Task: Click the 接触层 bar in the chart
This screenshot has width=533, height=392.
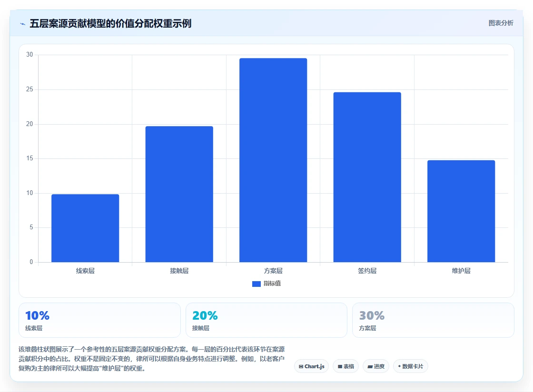Action: (x=179, y=194)
